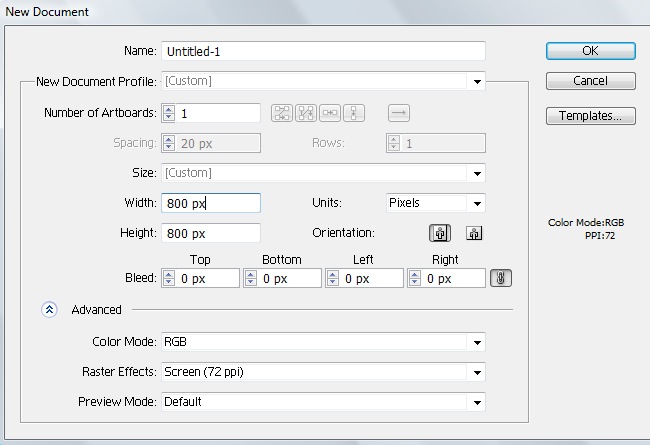Select portrait orientation icon

(x=440, y=233)
